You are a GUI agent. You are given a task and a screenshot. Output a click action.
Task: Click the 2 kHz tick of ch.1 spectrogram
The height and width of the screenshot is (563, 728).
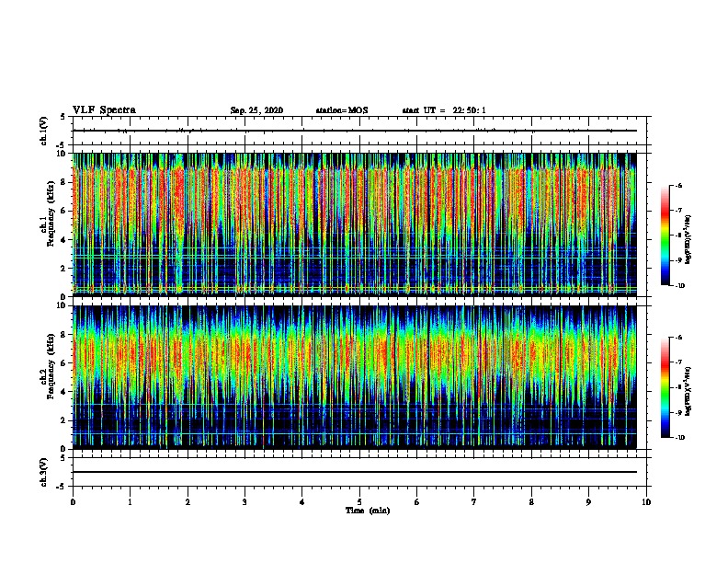coord(63,269)
